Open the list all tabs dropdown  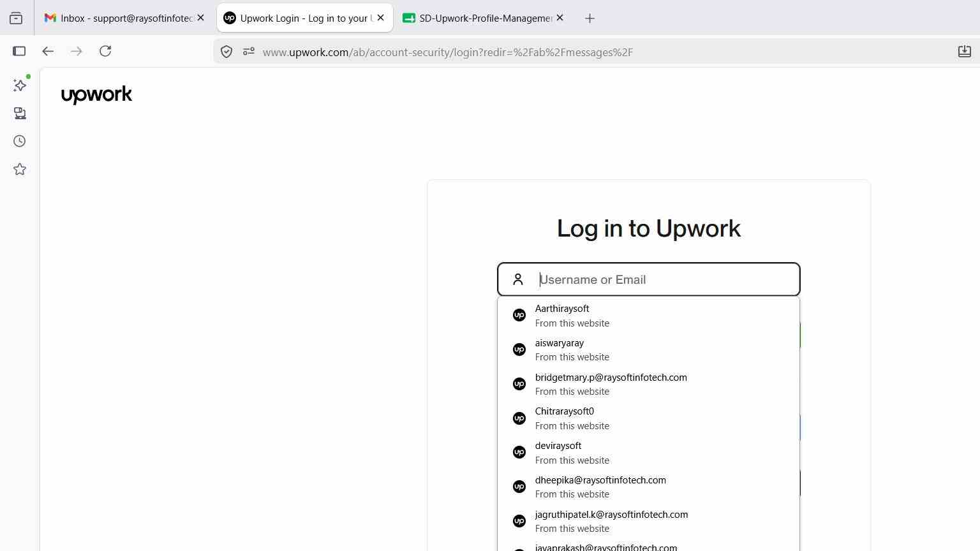(x=16, y=18)
